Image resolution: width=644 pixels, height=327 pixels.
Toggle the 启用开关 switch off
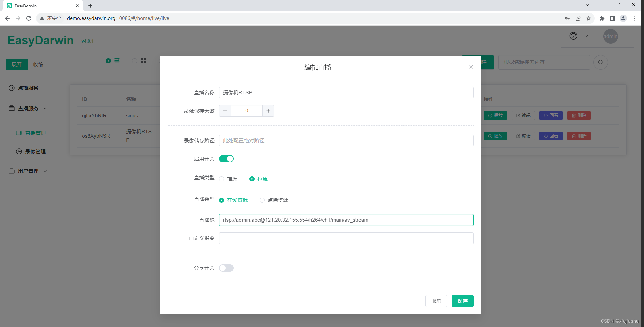tap(226, 159)
